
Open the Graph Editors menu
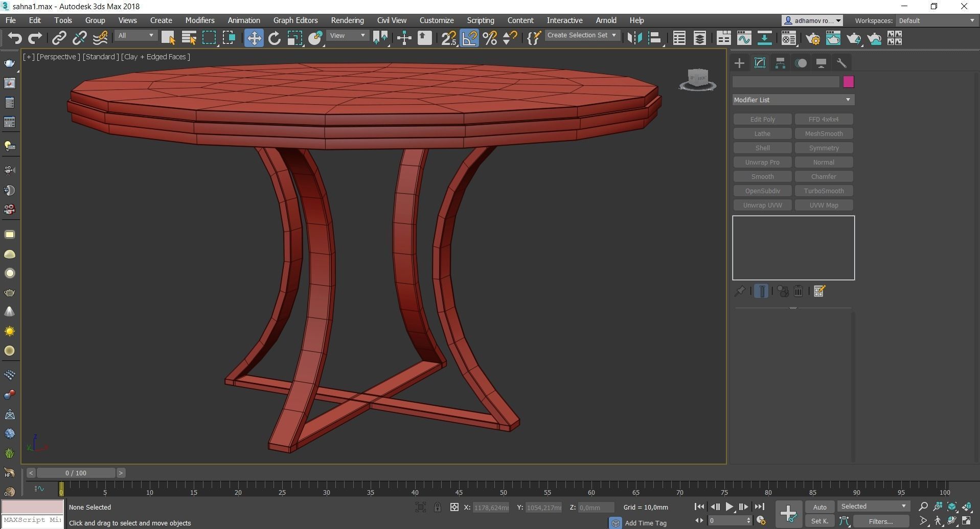pos(295,20)
